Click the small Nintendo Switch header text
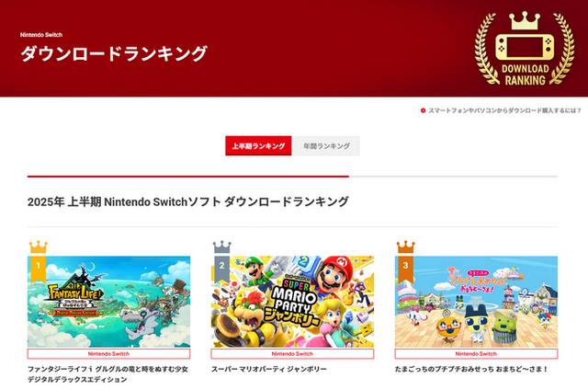The height and width of the screenshot is (390, 588). coord(41,36)
